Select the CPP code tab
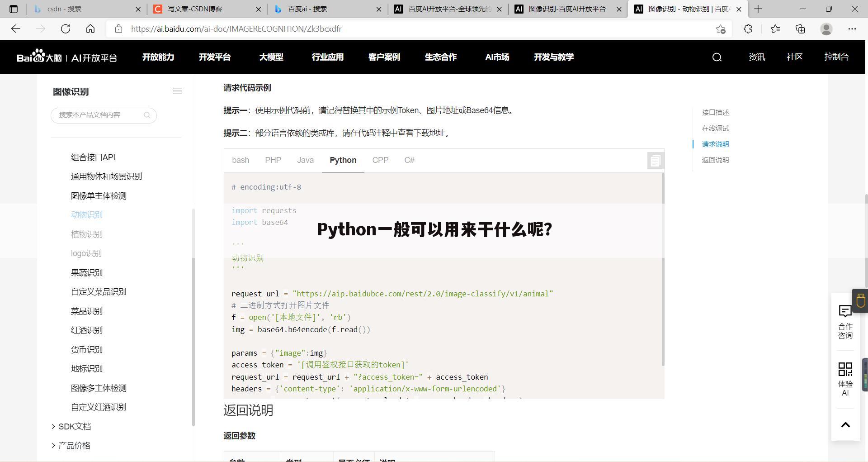Viewport: 868px width, 462px height. click(x=380, y=160)
